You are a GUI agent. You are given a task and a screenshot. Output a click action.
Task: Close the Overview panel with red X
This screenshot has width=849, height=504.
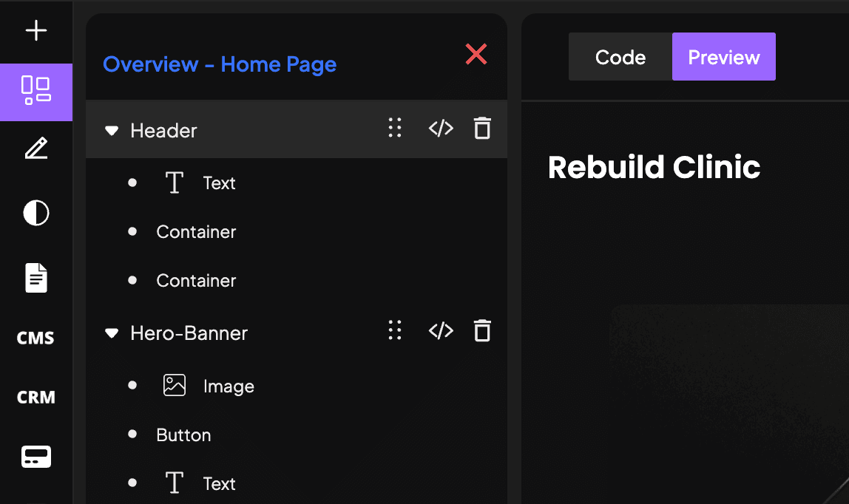tap(476, 54)
